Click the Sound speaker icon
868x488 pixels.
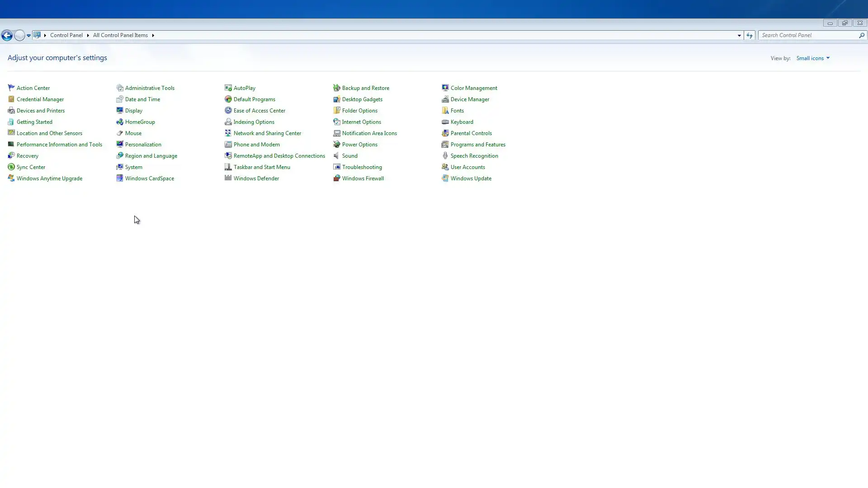click(336, 155)
